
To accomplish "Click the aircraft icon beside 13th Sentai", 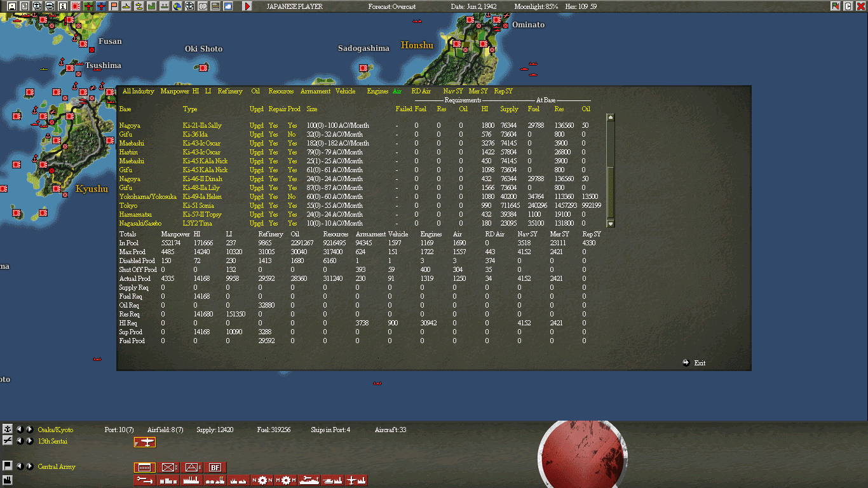I will (8, 441).
